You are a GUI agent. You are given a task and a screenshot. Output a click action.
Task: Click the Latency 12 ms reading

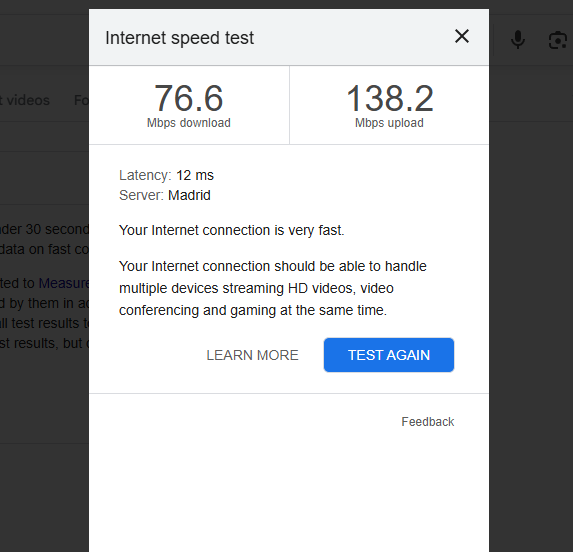(166, 175)
